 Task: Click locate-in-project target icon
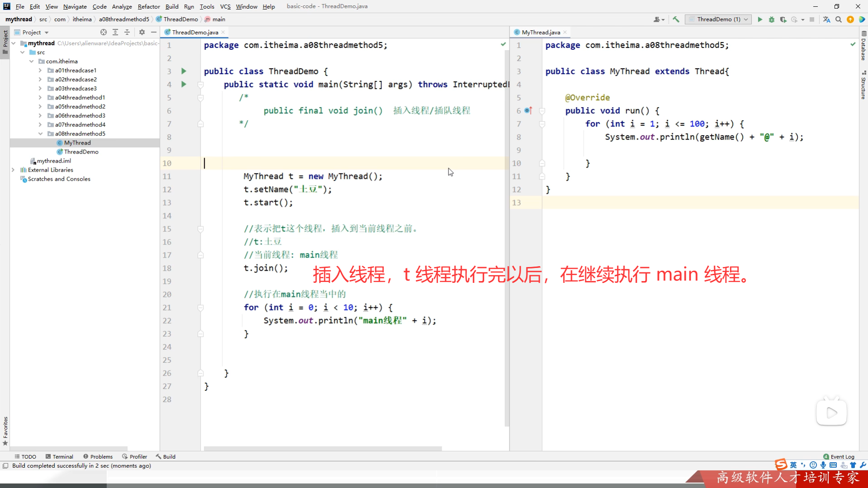104,32
